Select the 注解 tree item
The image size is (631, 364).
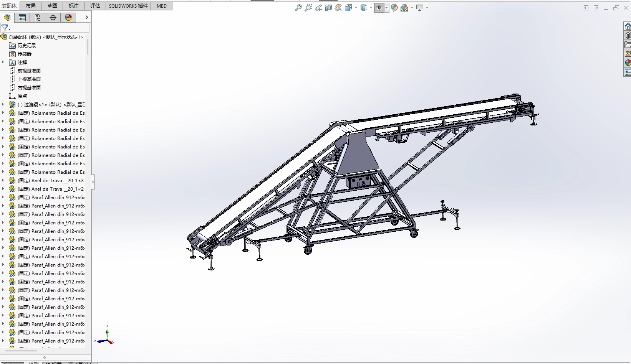click(18, 62)
